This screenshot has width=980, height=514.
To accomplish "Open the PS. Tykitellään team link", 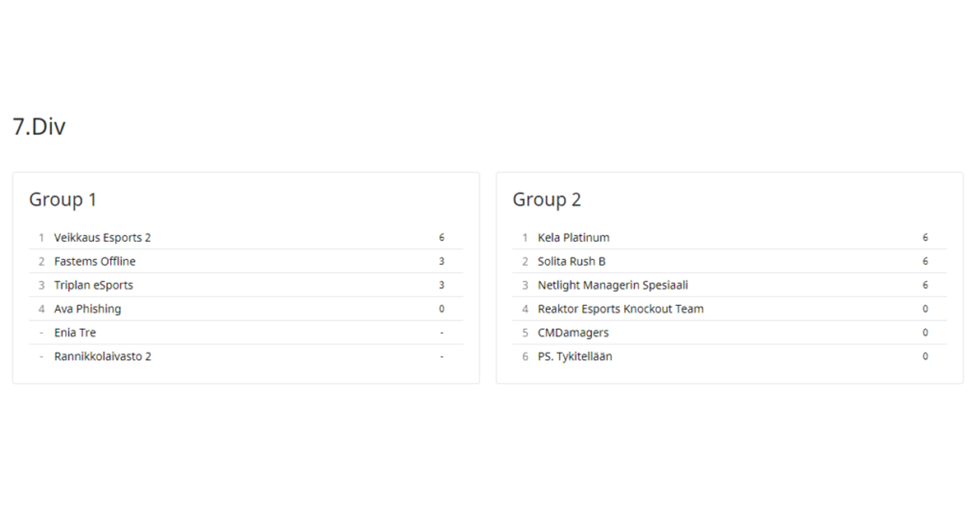I will 575,357.
